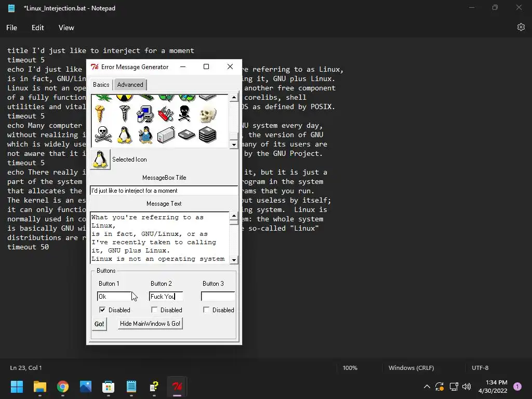Check Button 2 Disabled checkbox

(154, 310)
